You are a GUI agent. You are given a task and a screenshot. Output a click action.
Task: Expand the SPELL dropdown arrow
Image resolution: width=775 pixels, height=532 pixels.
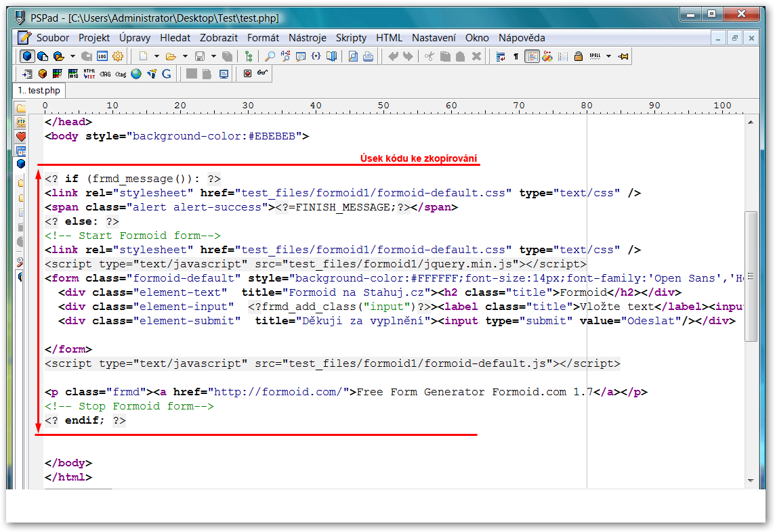pyautogui.click(x=609, y=56)
